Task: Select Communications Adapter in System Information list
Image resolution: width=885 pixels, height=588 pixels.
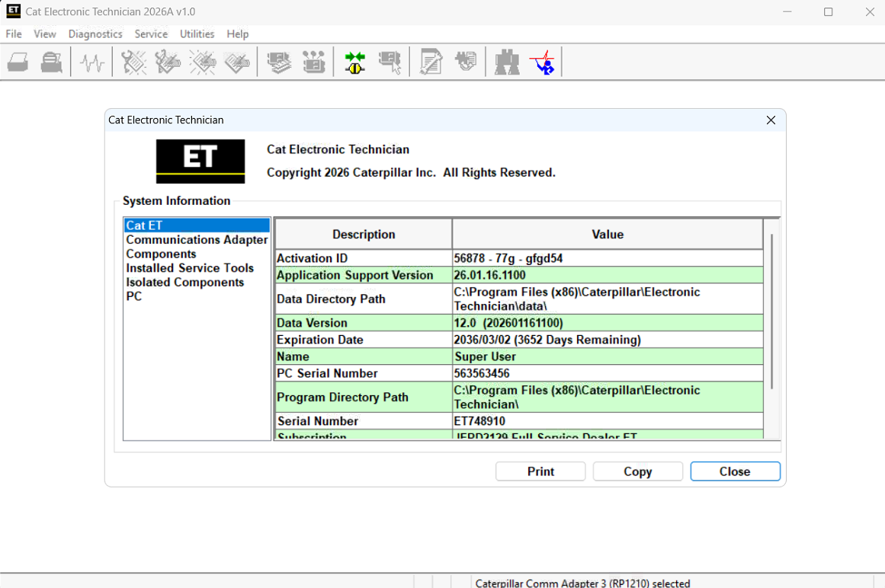Action: pos(197,239)
